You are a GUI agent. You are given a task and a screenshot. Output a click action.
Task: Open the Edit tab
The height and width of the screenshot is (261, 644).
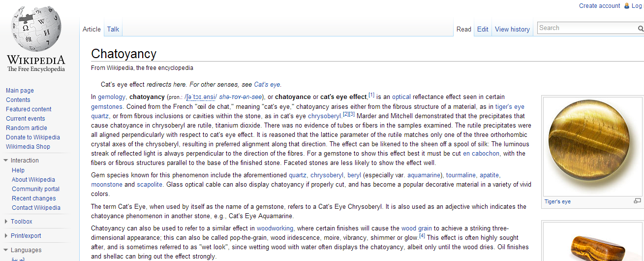pos(483,29)
